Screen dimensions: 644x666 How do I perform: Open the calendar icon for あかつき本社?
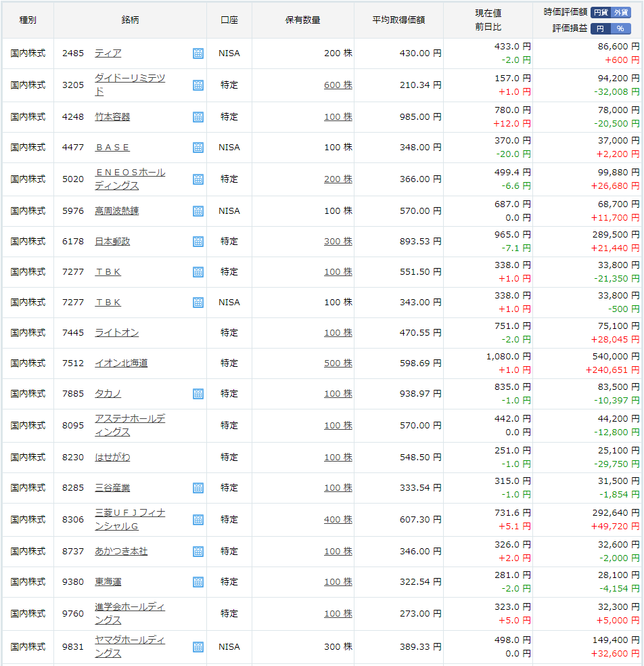pyautogui.click(x=198, y=552)
